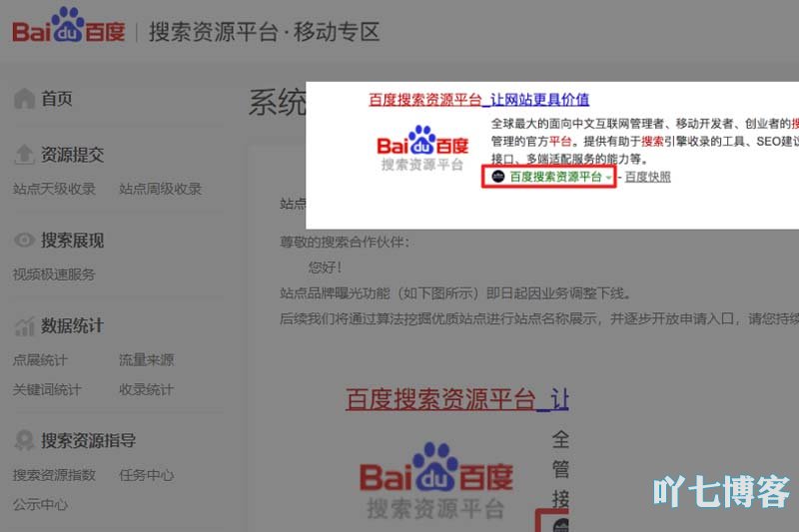
Task: Open 流量来源 link
Action: click(146, 360)
